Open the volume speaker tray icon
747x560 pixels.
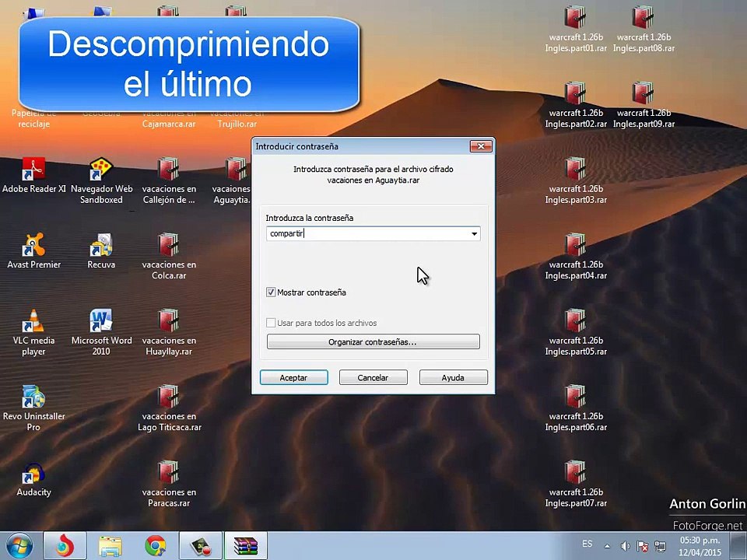pyautogui.click(x=625, y=546)
